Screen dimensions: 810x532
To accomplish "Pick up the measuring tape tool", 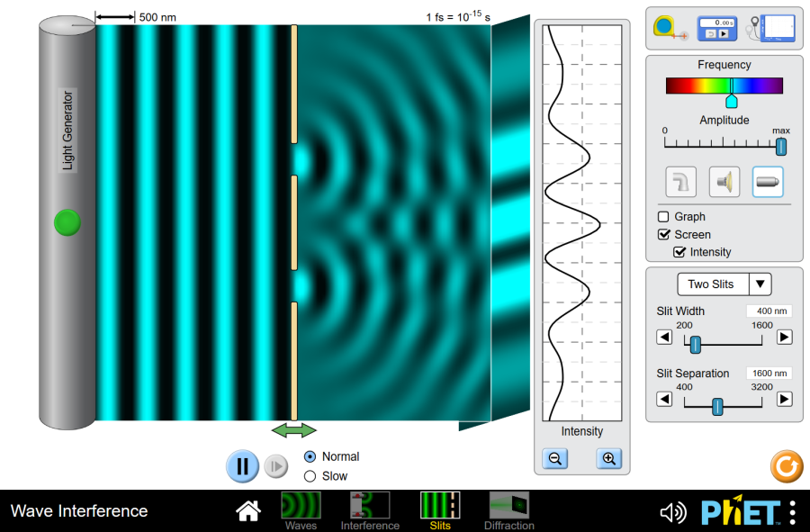I will point(670,28).
